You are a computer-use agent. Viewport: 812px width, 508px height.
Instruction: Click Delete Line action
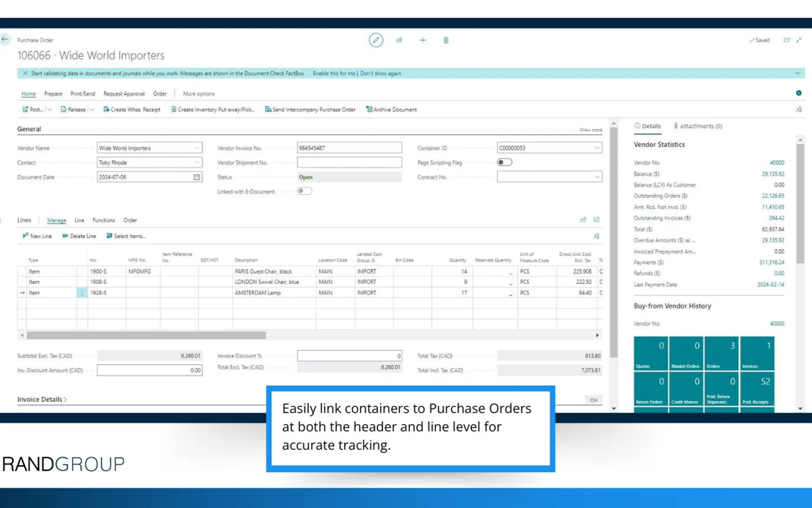[x=79, y=236]
